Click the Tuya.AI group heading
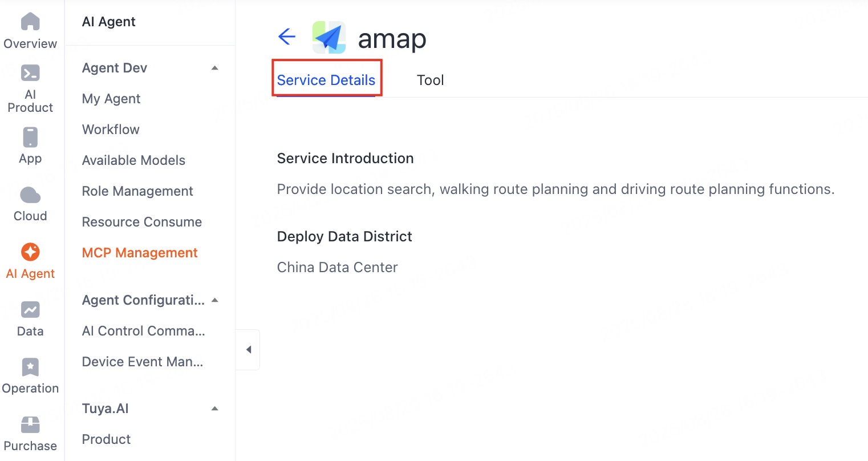868x461 pixels. pos(106,409)
